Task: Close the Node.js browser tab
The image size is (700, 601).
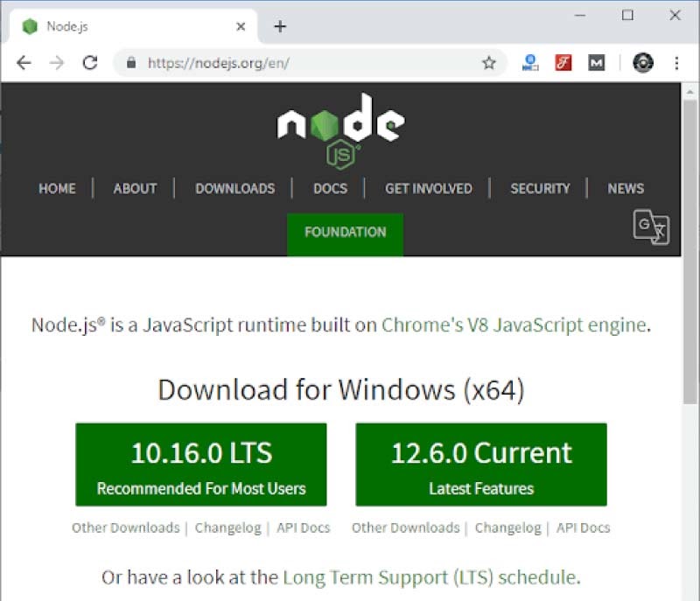Action: point(241,27)
